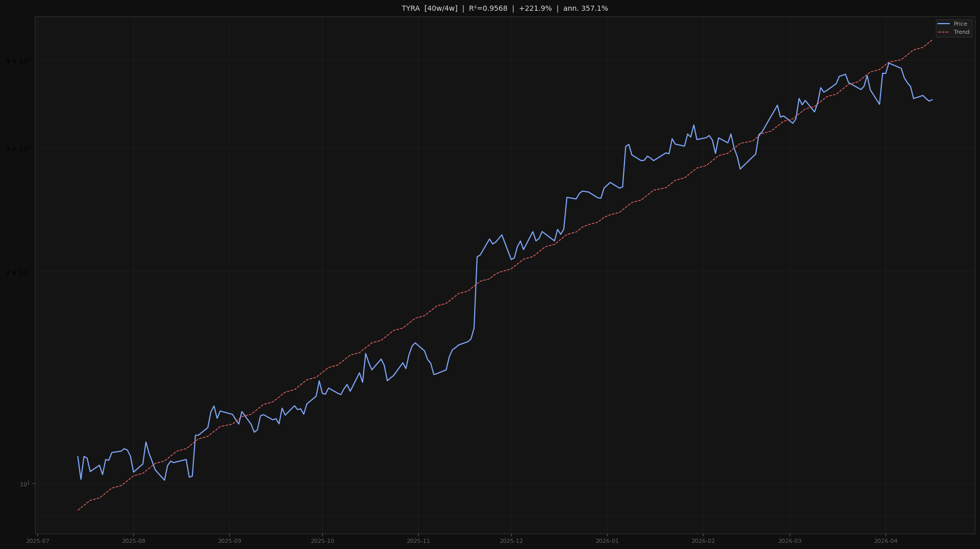Screen dimensions: 980x549
Task: Click the 2025-08 x-axis date label
Action: [133, 541]
